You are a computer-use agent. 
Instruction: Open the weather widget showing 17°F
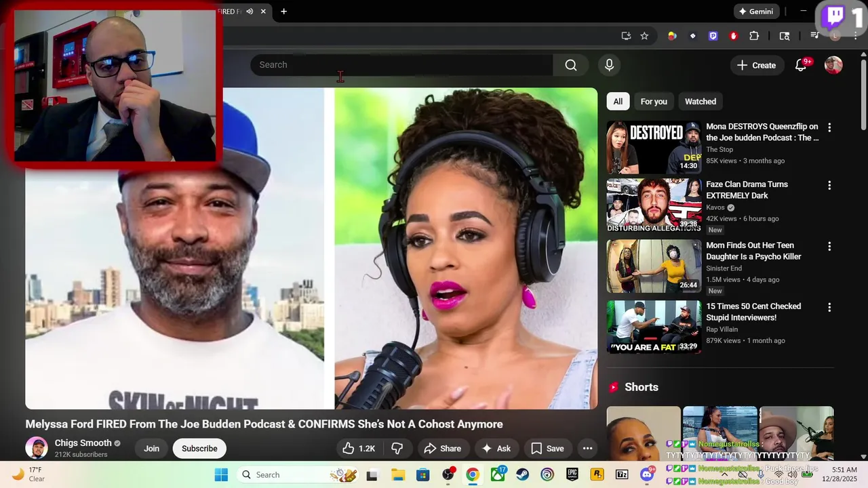[x=28, y=474]
